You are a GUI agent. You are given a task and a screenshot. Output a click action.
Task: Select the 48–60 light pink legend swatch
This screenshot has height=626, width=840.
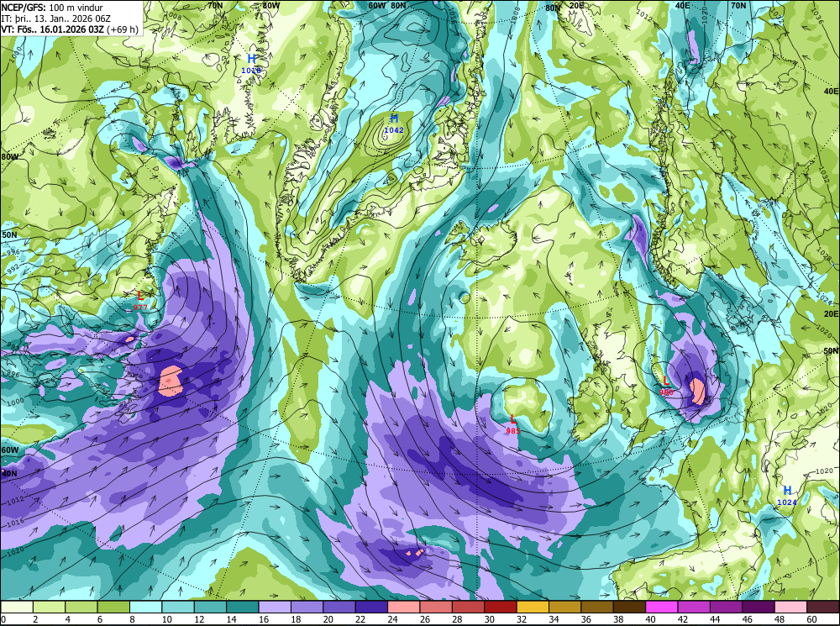(790, 607)
